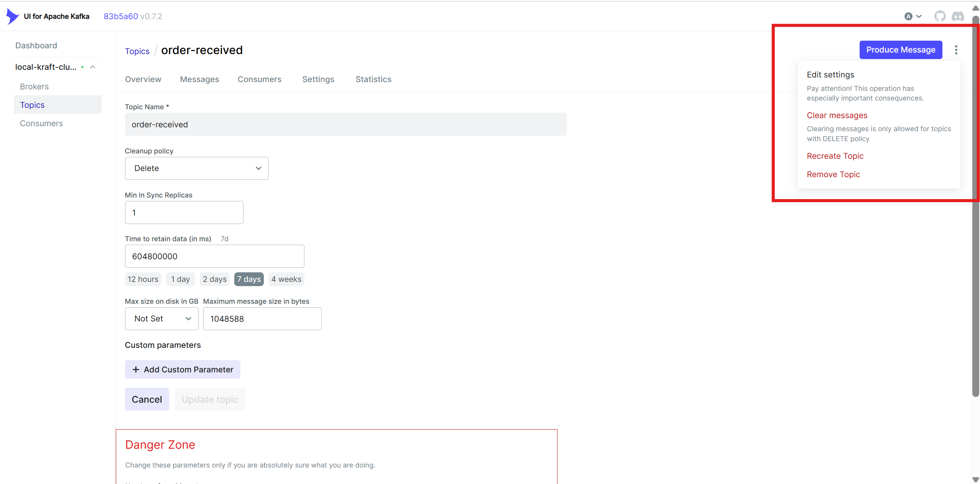The image size is (980, 484).
Task: Select Remove Topic in the menu
Action: (833, 175)
